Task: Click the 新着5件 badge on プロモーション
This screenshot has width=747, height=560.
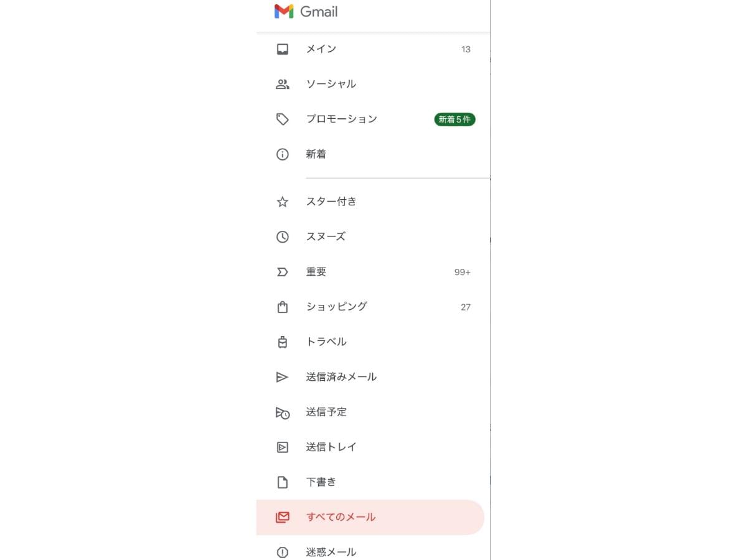Action: coord(454,119)
